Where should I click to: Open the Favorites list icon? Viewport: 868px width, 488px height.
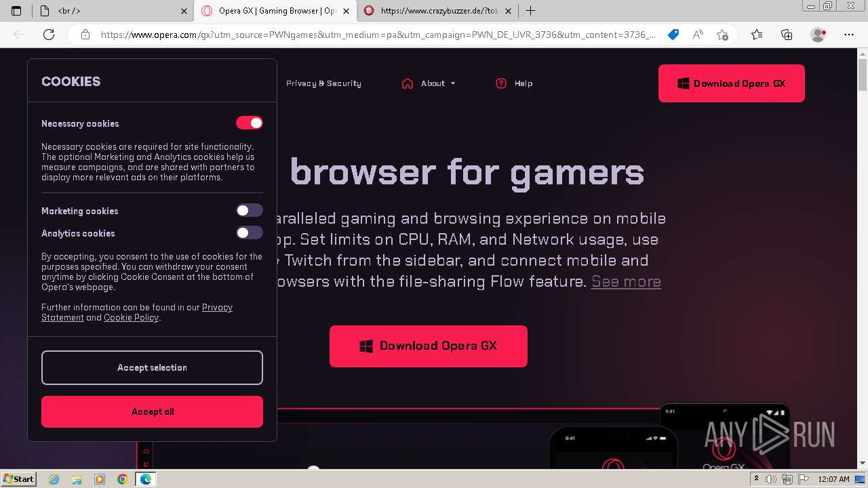click(757, 35)
